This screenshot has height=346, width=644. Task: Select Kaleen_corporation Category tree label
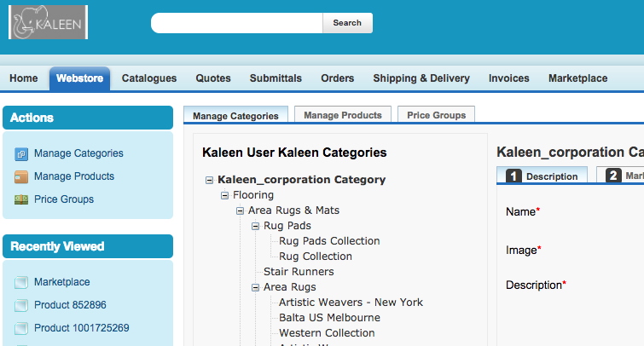301,180
